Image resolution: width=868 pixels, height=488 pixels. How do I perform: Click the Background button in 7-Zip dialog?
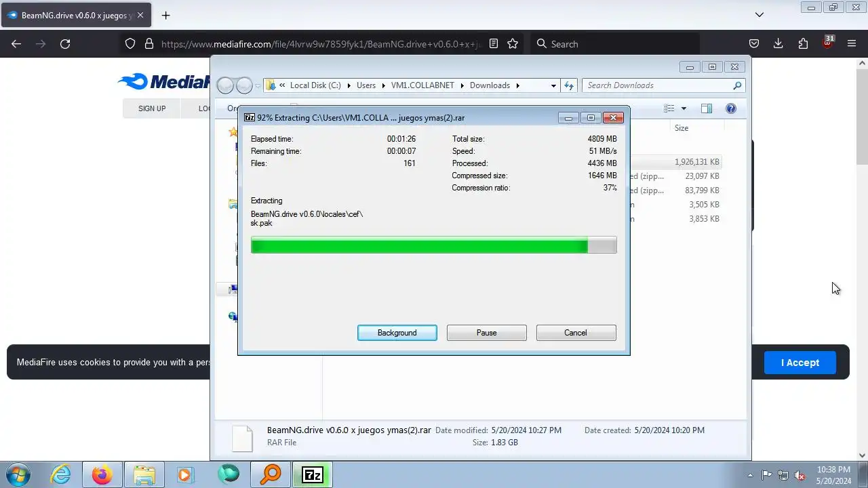pos(397,333)
